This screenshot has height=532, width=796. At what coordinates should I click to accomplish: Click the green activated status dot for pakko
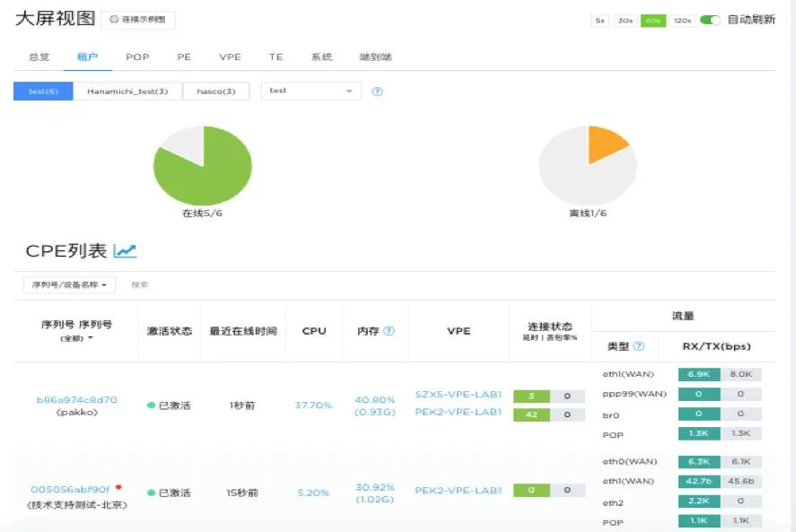[x=152, y=406]
